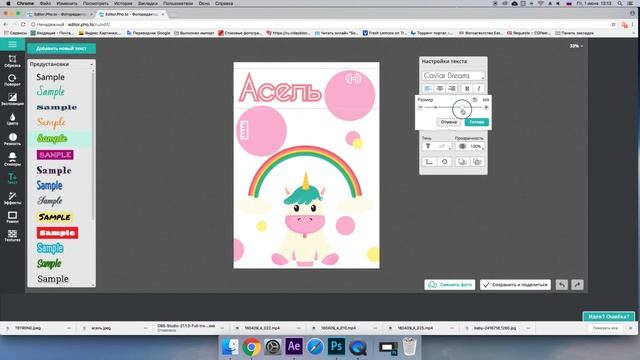Align text to the right
Image resolution: width=640 pixels, height=360 pixels.
click(451, 88)
